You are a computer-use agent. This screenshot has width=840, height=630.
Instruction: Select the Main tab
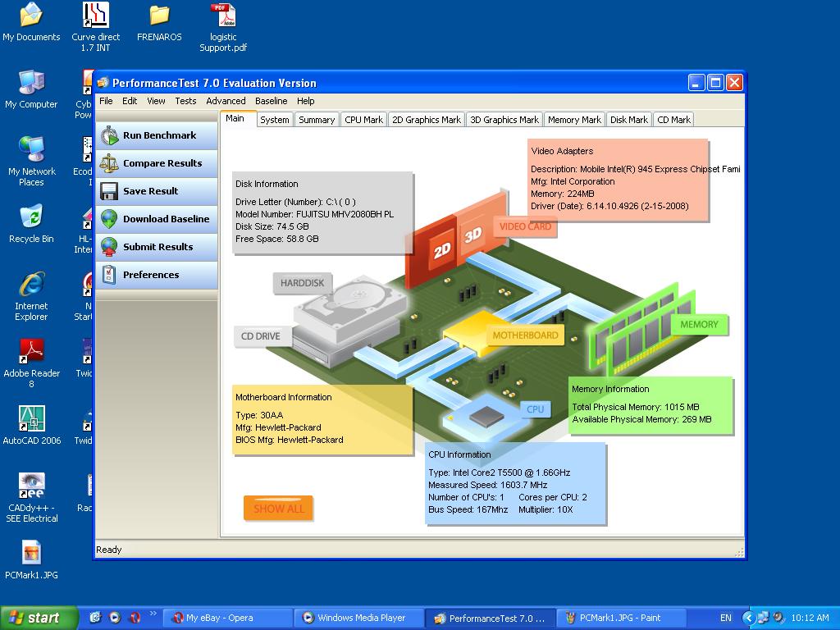(x=235, y=118)
